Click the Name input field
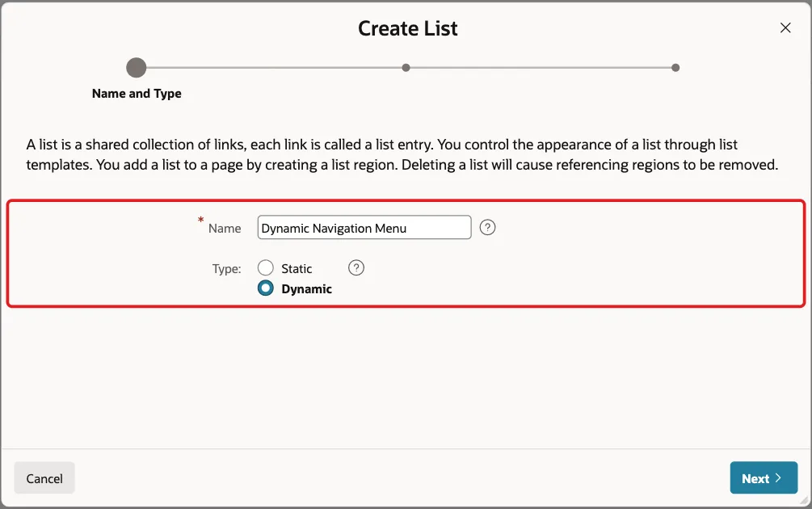The image size is (812, 509). tap(364, 227)
